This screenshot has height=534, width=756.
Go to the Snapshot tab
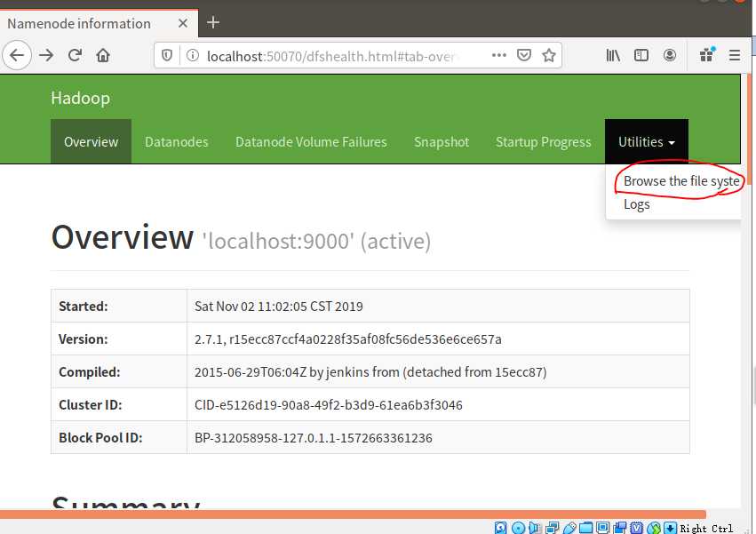tap(442, 141)
